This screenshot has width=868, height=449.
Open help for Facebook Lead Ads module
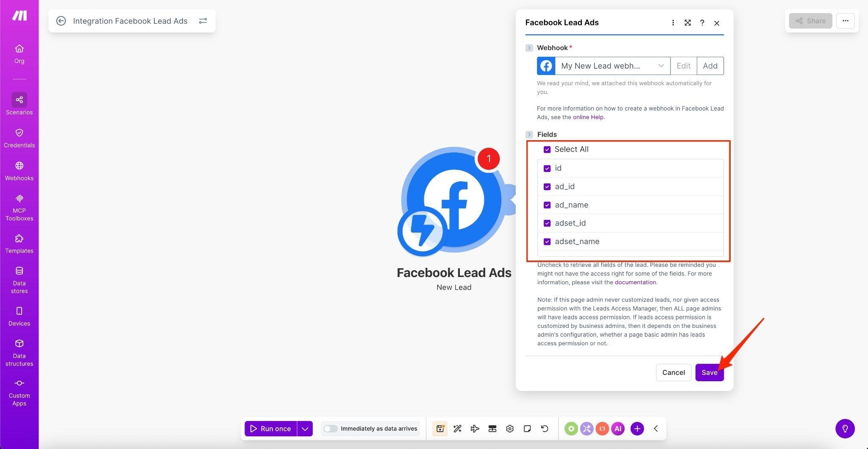702,23
